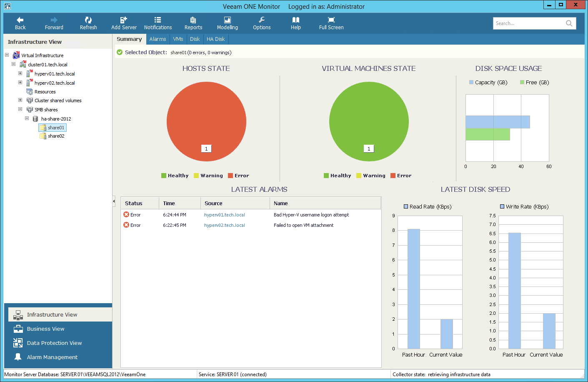
Task: Click 'Failed to open VM attachment' alarm
Action: pos(303,225)
